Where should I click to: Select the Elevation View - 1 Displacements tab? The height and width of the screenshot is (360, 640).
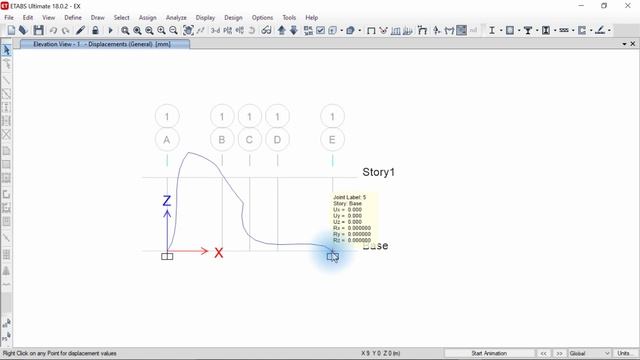point(105,44)
